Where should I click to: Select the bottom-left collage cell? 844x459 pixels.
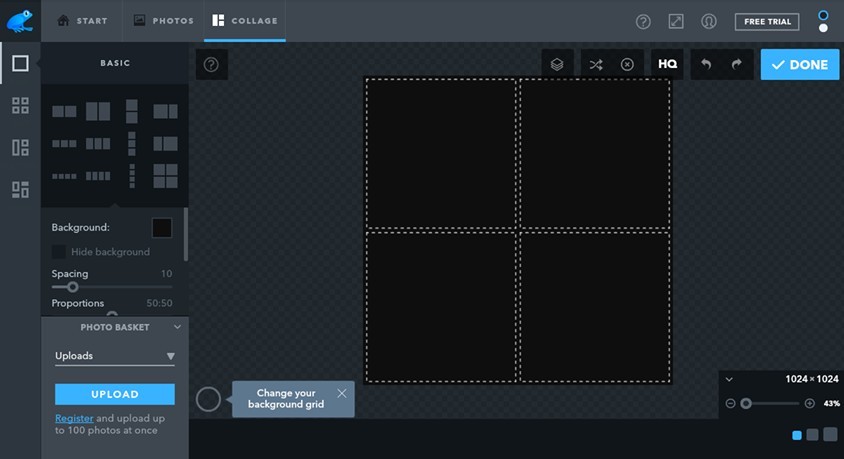(x=441, y=307)
